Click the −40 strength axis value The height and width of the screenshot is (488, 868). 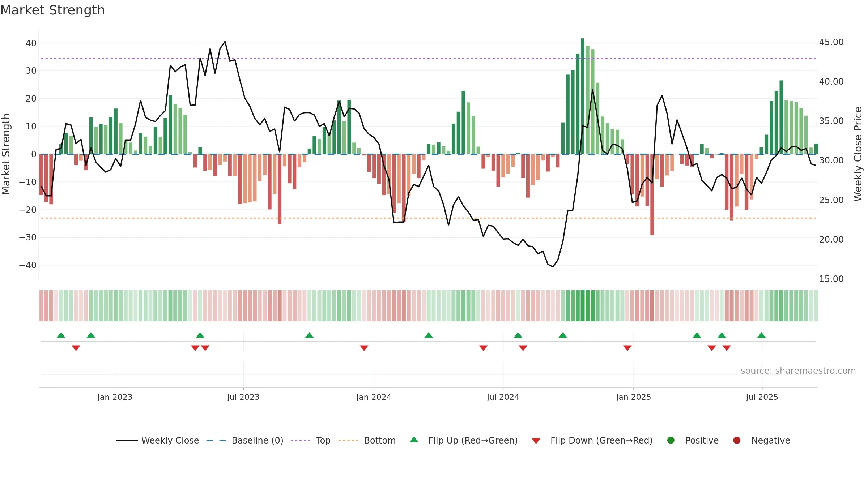tap(28, 265)
